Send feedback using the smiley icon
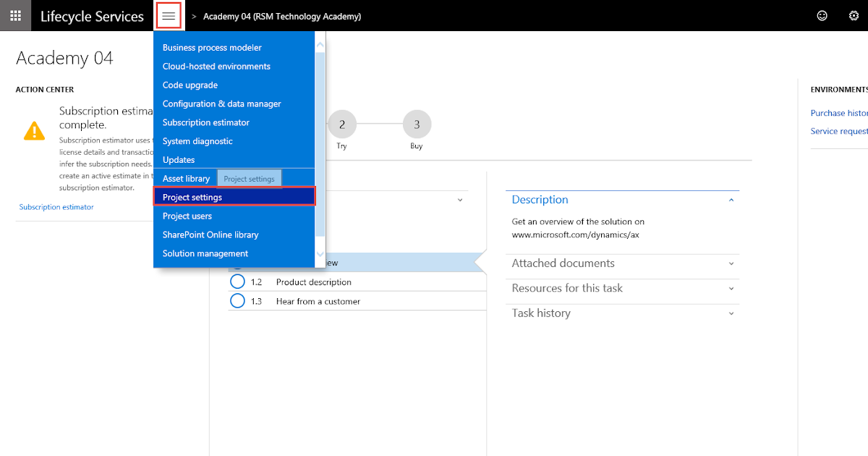 822,14
